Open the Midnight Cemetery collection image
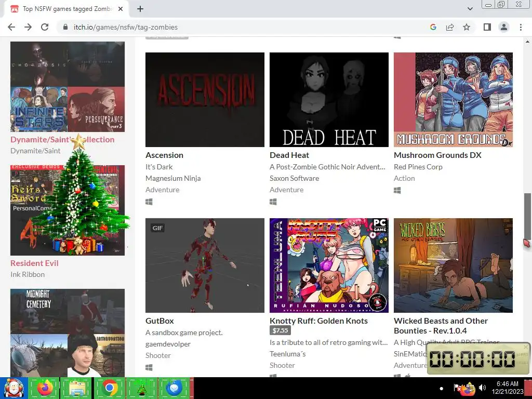This screenshot has width=532, height=399. click(68, 333)
